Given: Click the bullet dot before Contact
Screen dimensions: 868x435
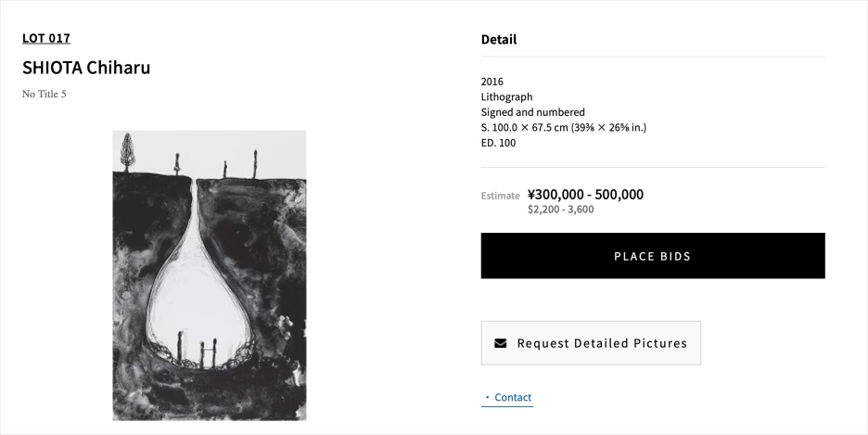Looking at the screenshot, I should pyautogui.click(x=487, y=397).
